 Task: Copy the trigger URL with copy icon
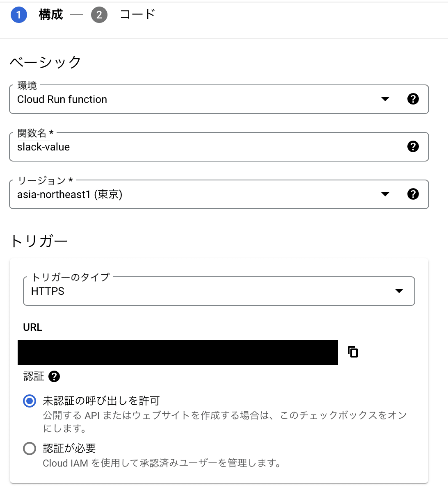[x=353, y=352]
